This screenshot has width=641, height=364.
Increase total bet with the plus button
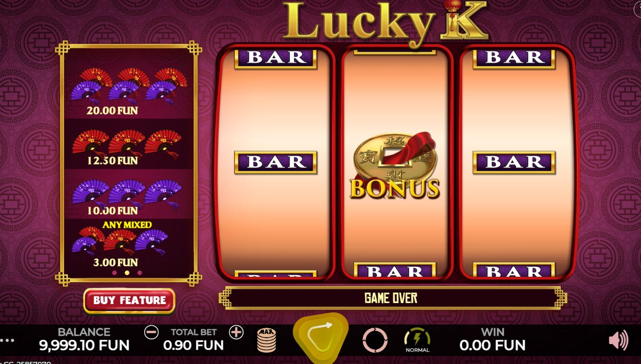click(236, 332)
